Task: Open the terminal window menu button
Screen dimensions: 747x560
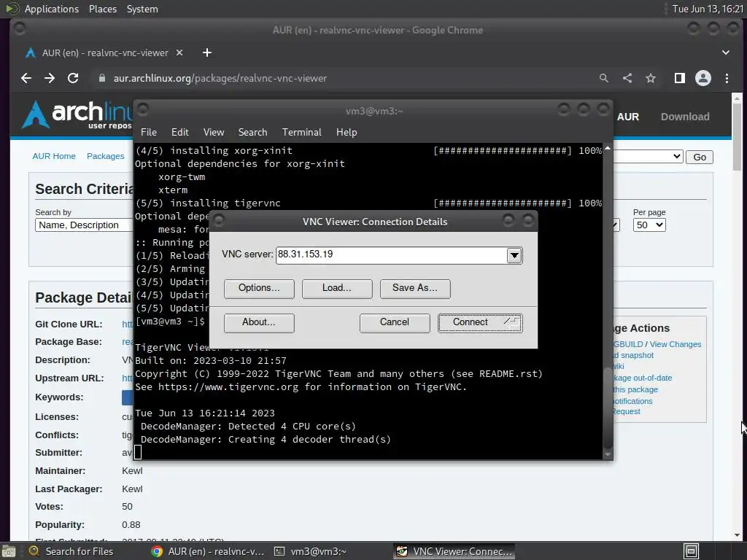Action: click(143, 109)
